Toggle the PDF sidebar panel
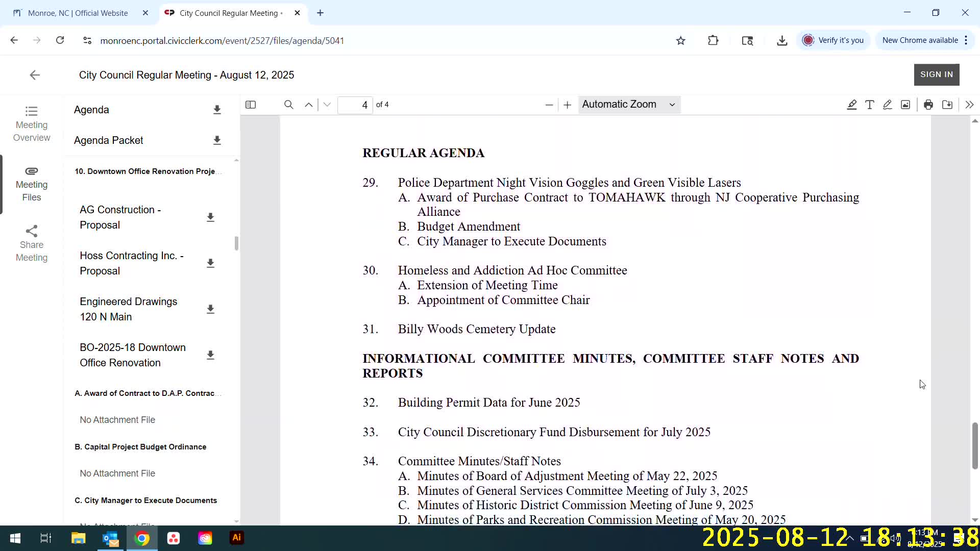This screenshot has width=980, height=551. click(x=250, y=105)
